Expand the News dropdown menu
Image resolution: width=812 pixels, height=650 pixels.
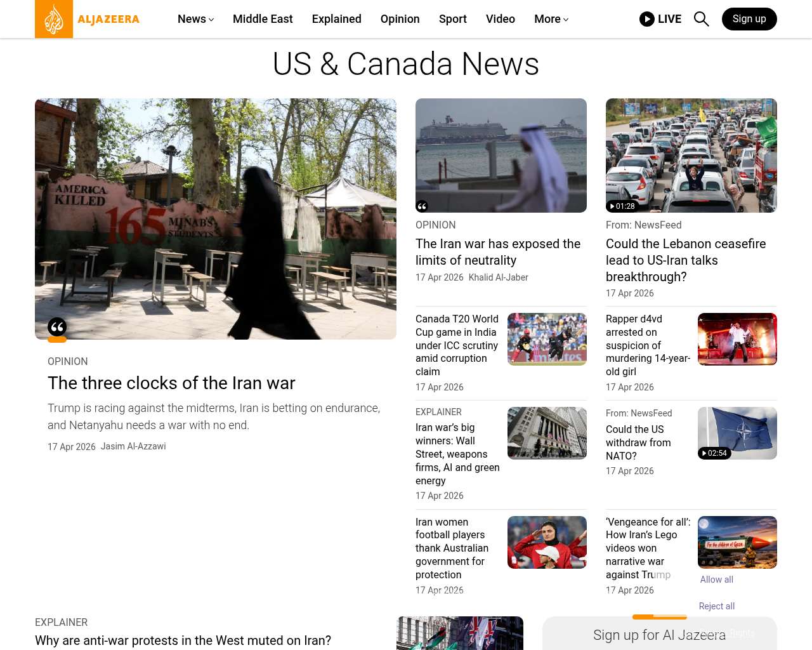coord(195,19)
